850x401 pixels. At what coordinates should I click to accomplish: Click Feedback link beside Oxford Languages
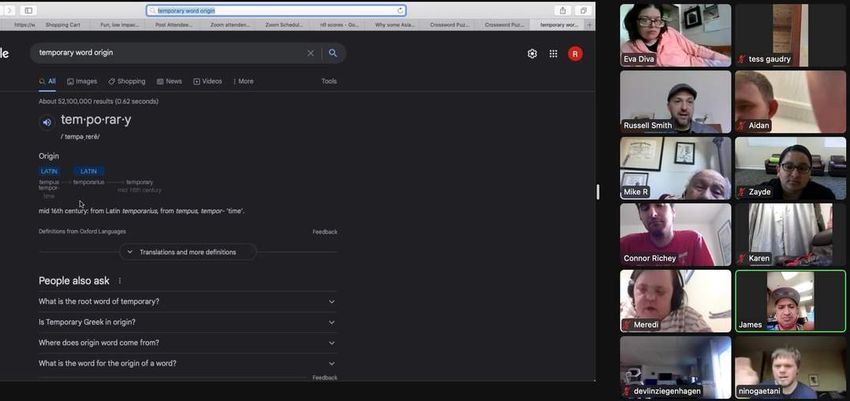(325, 232)
